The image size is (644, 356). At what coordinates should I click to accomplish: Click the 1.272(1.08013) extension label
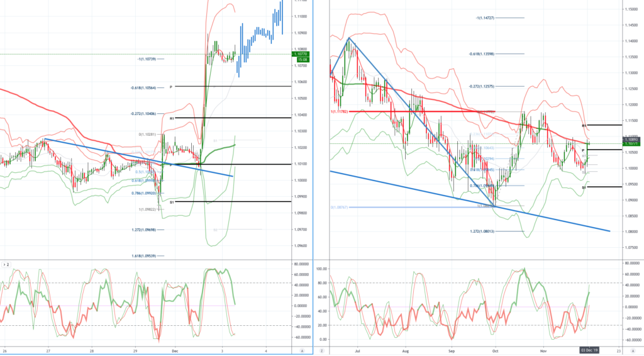click(482, 231)
